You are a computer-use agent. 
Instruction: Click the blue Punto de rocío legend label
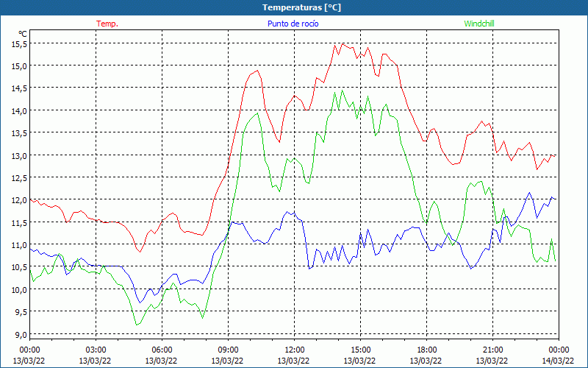tap(293, 24)
